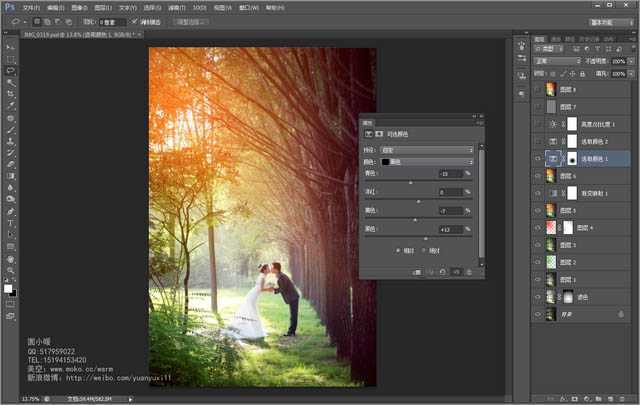Image resolution: width=640 pixels, height=405 pixels.
Task: Open the 图像(I) menu
Action: [x=79, y=7]
